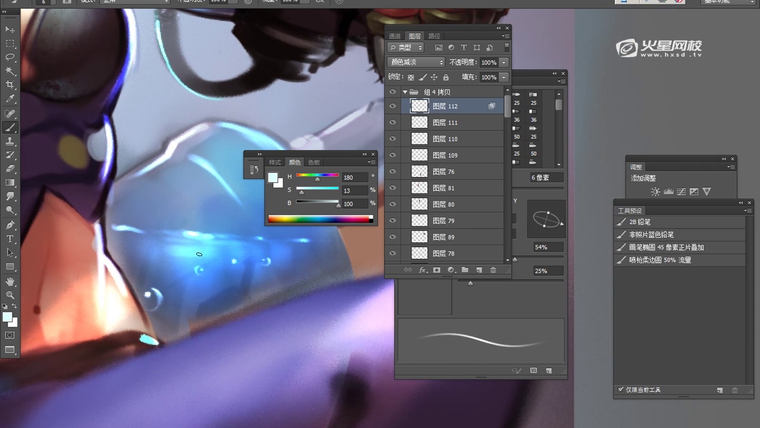Select the Type (T) tool

click(x=10, y=239)
